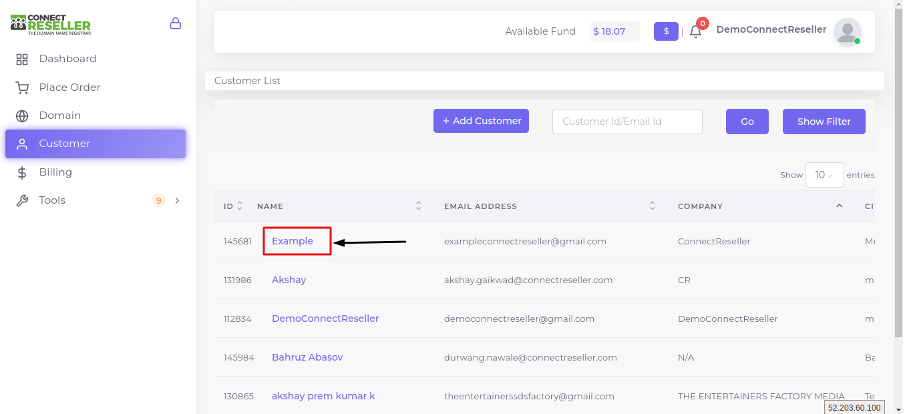Open the notifications bell icon
Screen dimensions: 904x414
(x=696, y=32)
